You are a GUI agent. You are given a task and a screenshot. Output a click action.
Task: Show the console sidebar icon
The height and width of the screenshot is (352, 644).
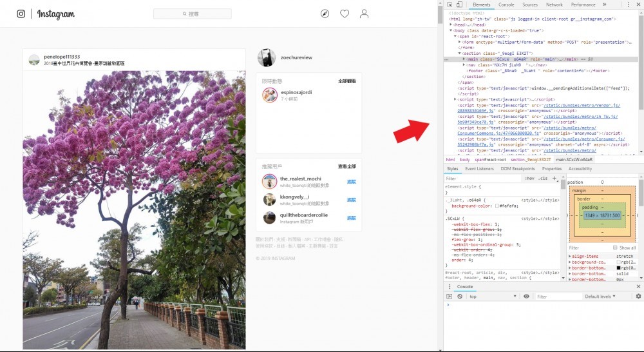450,297
